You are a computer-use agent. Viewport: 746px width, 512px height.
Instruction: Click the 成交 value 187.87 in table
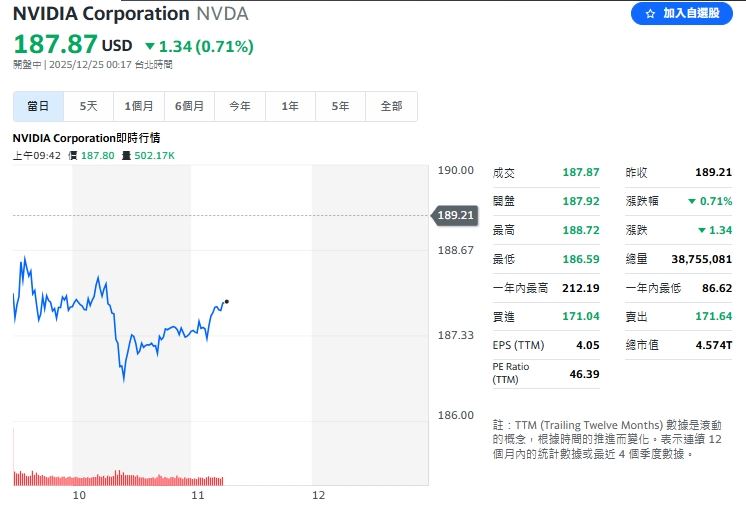(581, 172)
